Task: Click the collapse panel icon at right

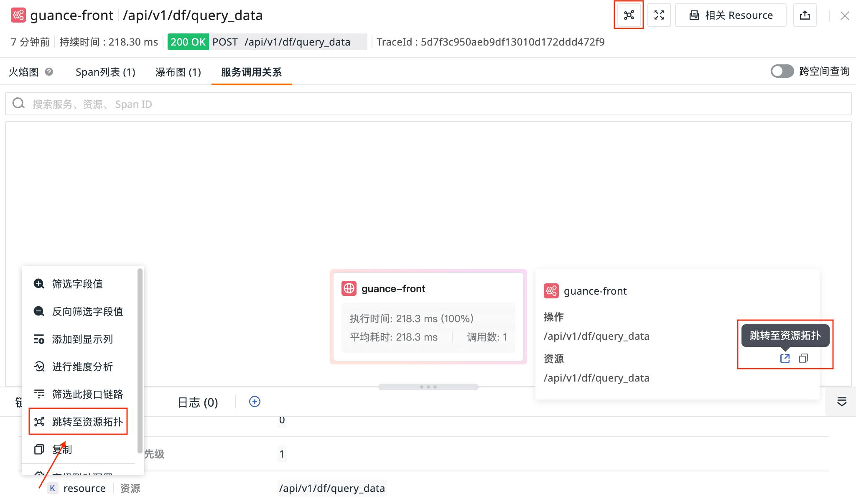Action: click(x=842, y=402)
